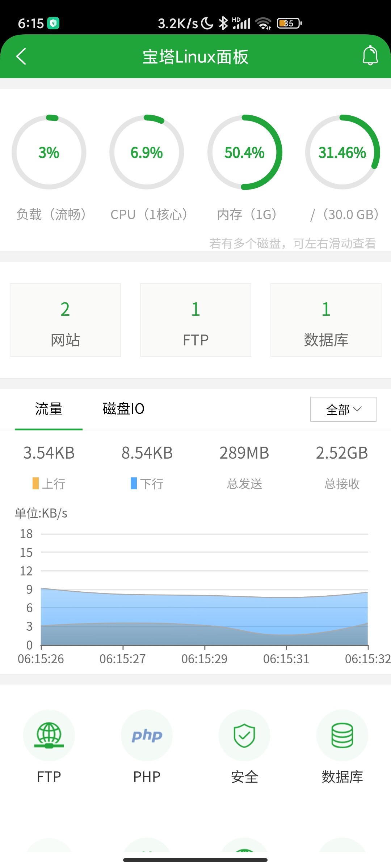Open the PHP management icon
This screenshot has width=391, height=868.
(x=147, y=736)
